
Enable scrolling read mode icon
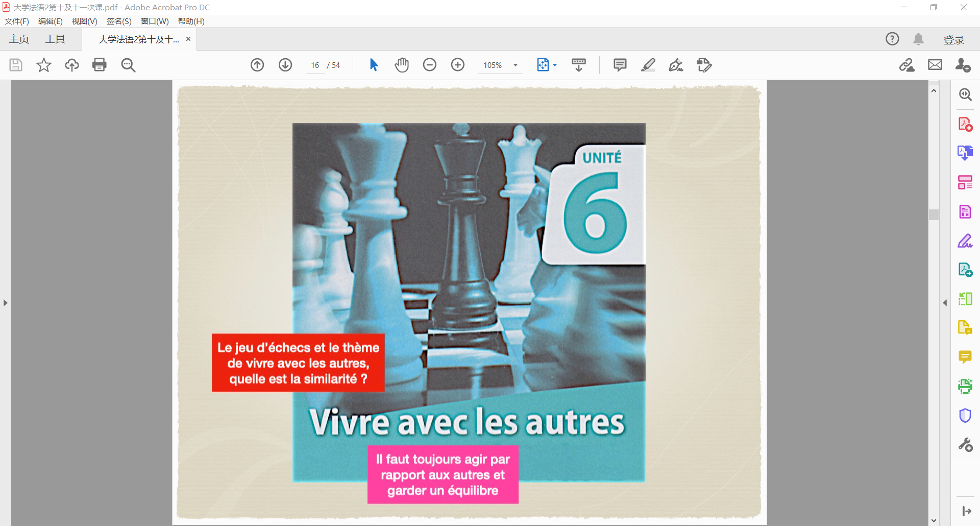coord(579,65)
